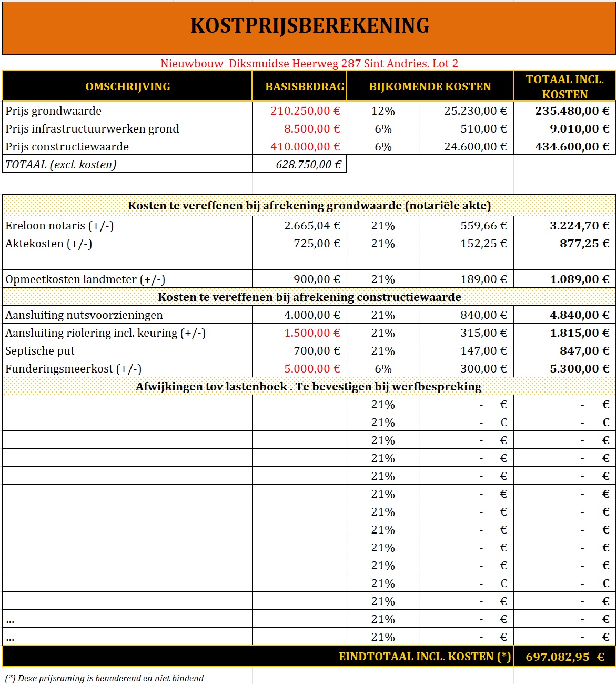The height and width of the screenshot is (684, 616).
Task: Select the Funderingsmeerkost 5.000,00 € base amount
Action: pos(312,369)
